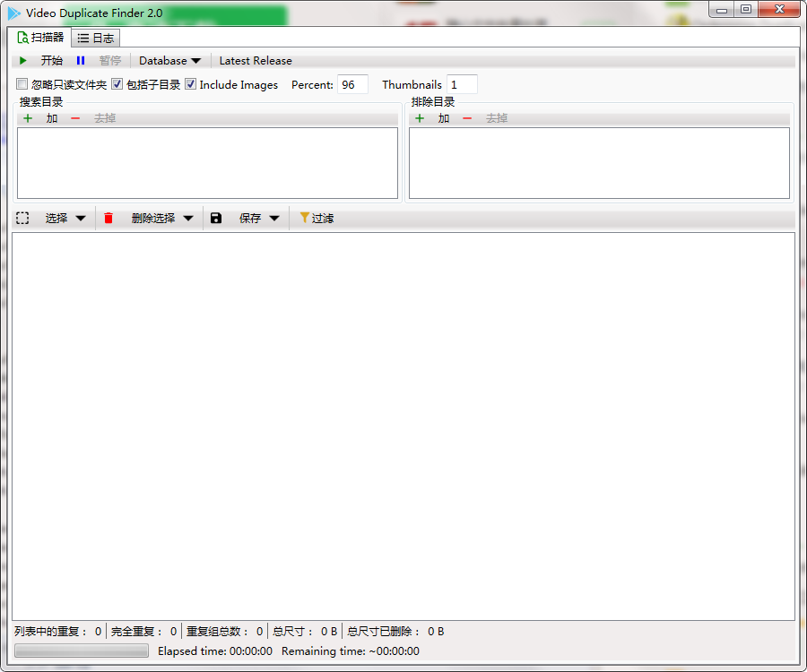Expand the 保存 dropdown arrow
The image size is (807, 672).
pos(274,218)
